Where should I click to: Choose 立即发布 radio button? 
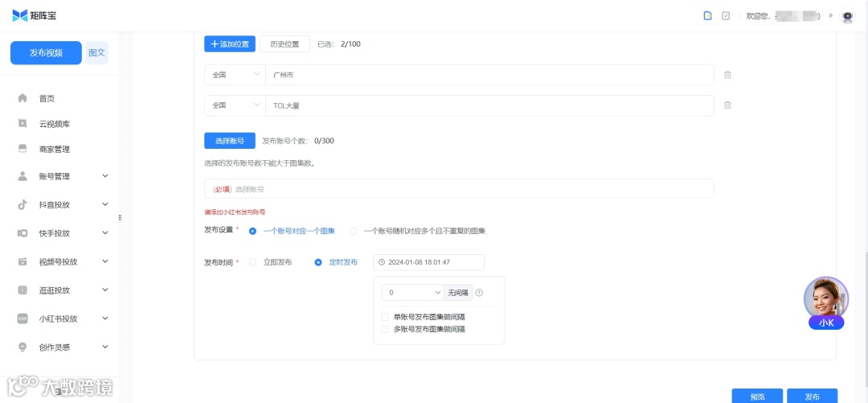[x=252, y=262]
